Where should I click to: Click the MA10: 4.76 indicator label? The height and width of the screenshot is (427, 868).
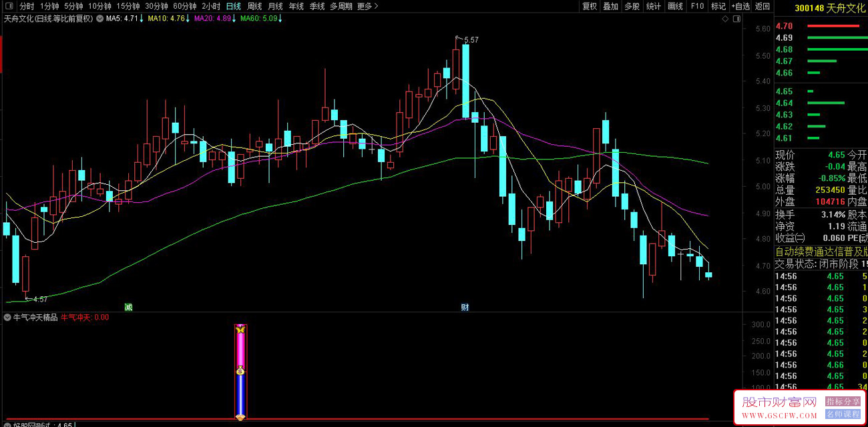tap(169, 19)
